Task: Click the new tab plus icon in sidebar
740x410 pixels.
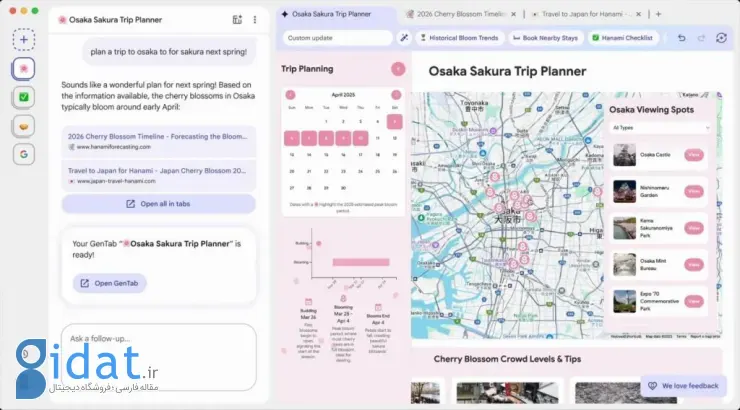Action: [x=24, y=39]
